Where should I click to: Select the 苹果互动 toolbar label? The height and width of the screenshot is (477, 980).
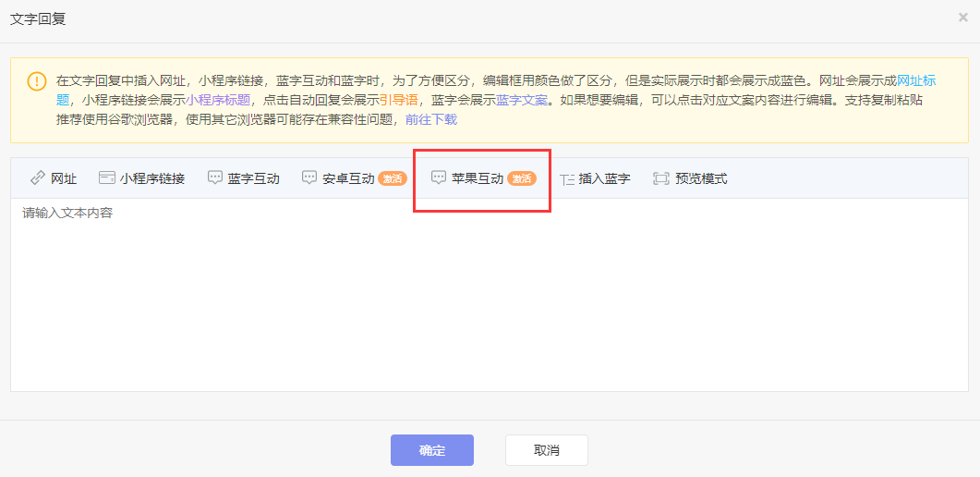tap(478, 178)
